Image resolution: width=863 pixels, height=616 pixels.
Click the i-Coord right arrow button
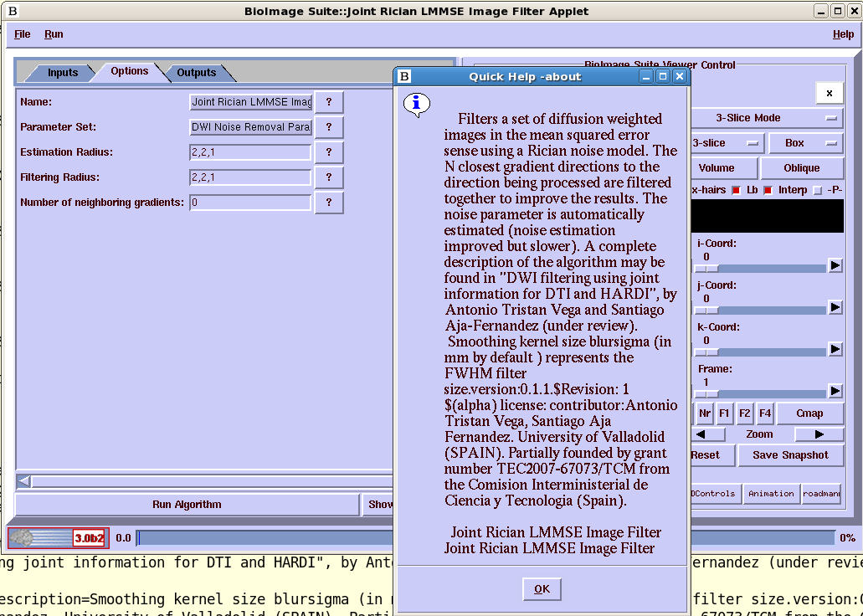pos(835,265)
